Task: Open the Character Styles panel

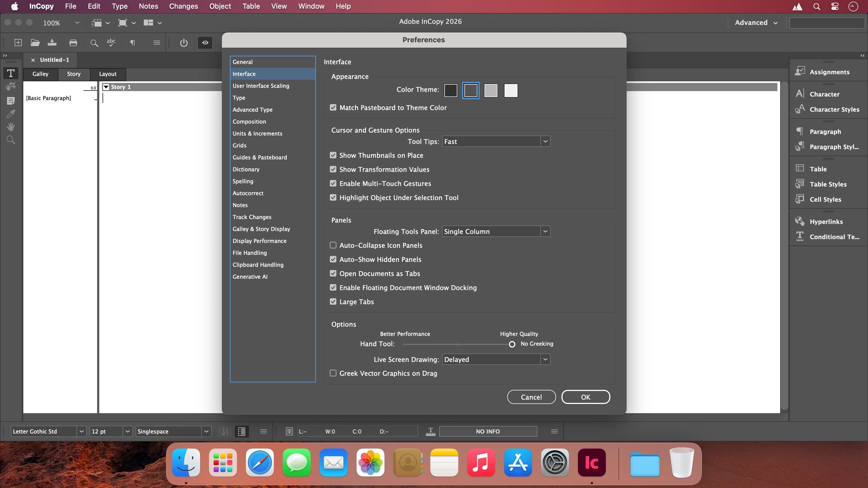Action: [x=834, y=110]
